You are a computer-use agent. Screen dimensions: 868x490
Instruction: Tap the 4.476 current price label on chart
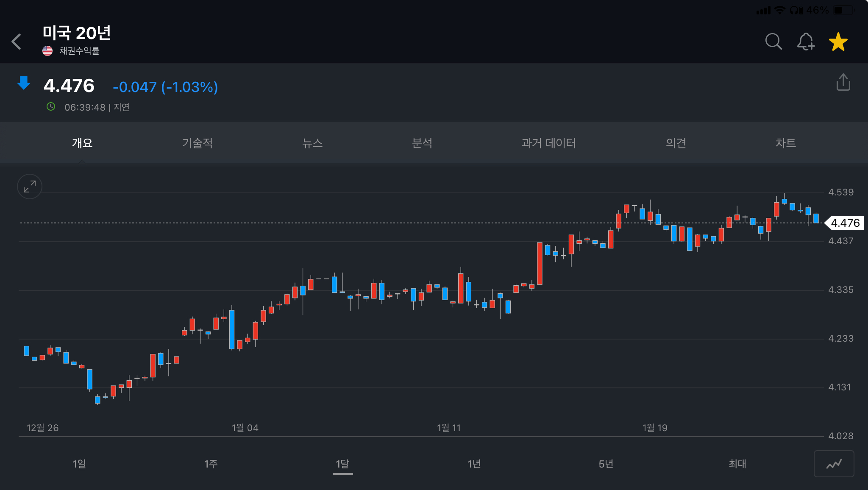[845, 223]
